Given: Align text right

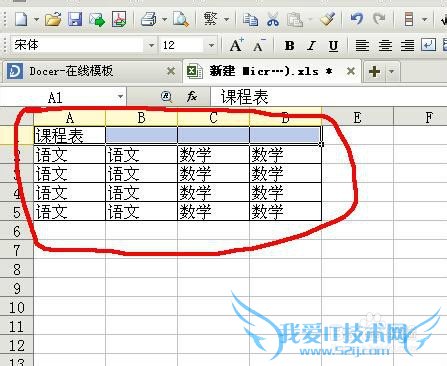Looking at the screenshot, I should click(407, 45).
